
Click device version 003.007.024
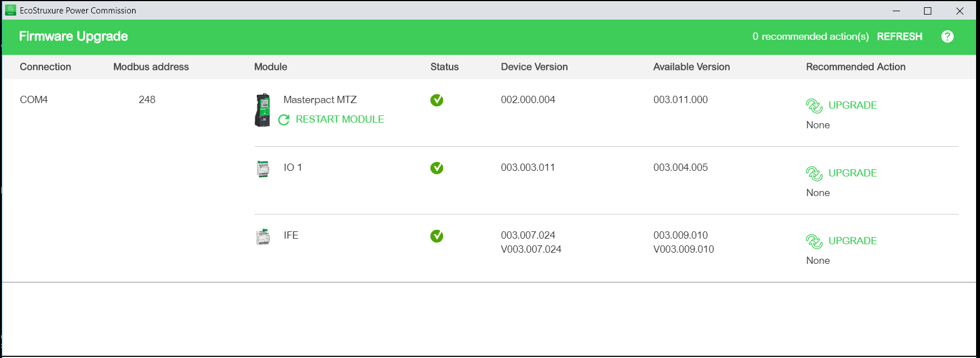coord(528,235)
